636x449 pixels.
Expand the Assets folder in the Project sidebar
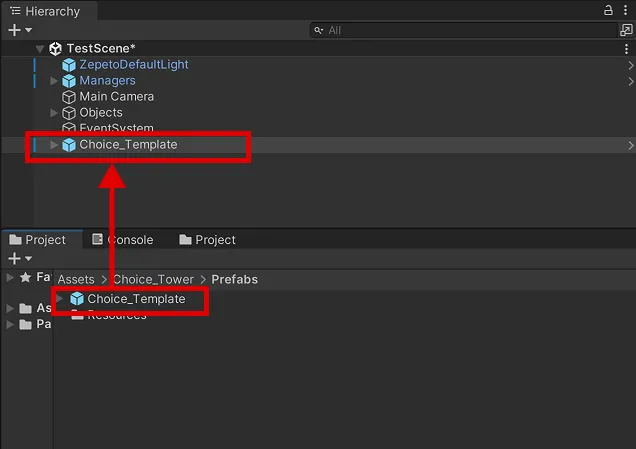[10, 308]
